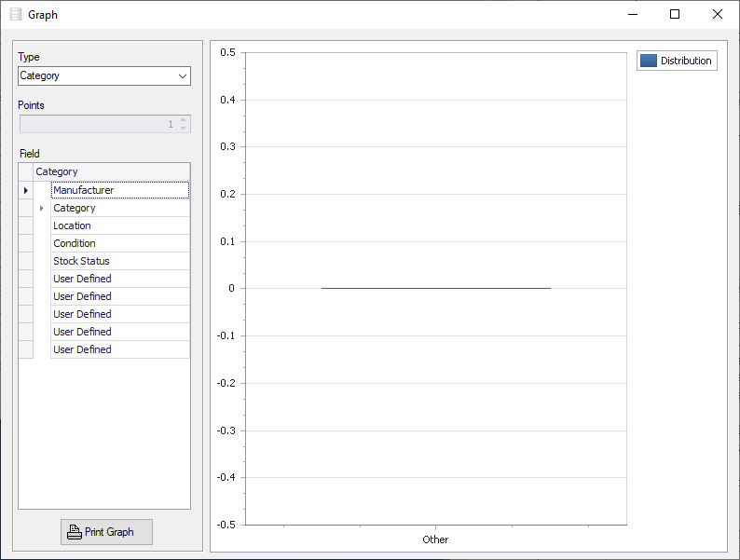Viewport: 740px width, 560px height.
Task: Maximize the Graph window
Action: (x=675, y=15)
